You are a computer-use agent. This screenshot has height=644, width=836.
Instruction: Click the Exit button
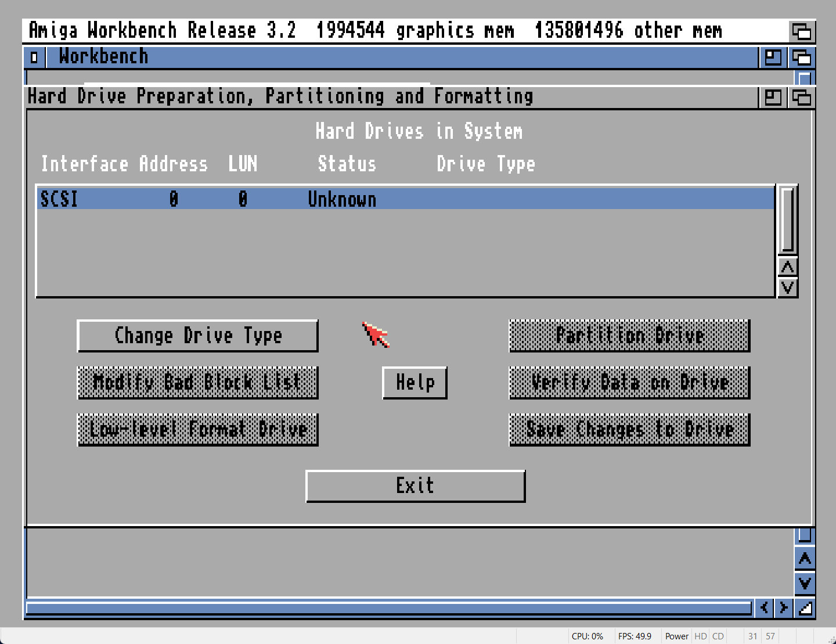pyautogui.click(x=415, y=486)
